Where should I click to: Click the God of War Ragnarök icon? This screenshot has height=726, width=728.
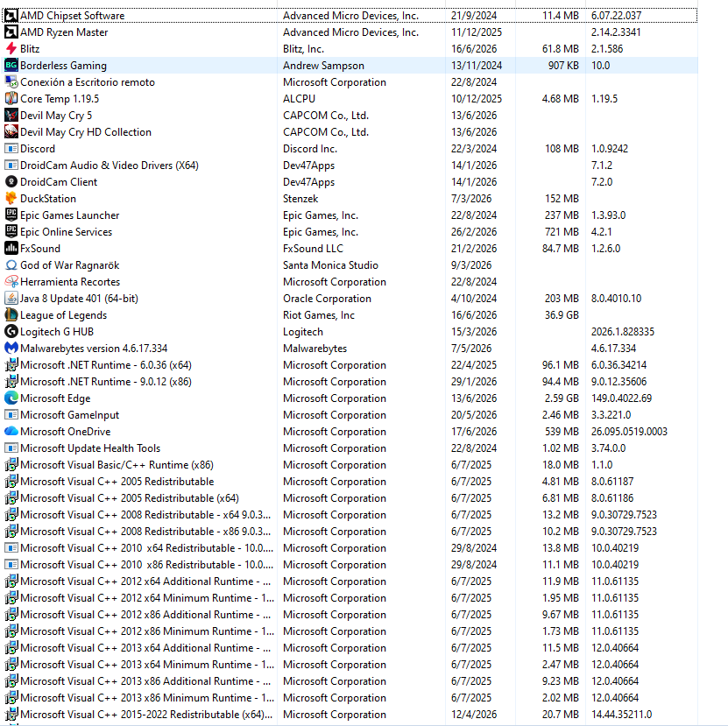click(x=11, y=265)
